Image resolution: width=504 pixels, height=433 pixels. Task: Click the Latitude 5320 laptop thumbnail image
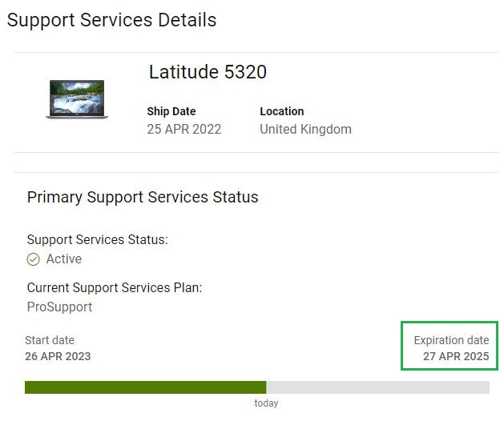pyautogui.click(x=77, y=99)
